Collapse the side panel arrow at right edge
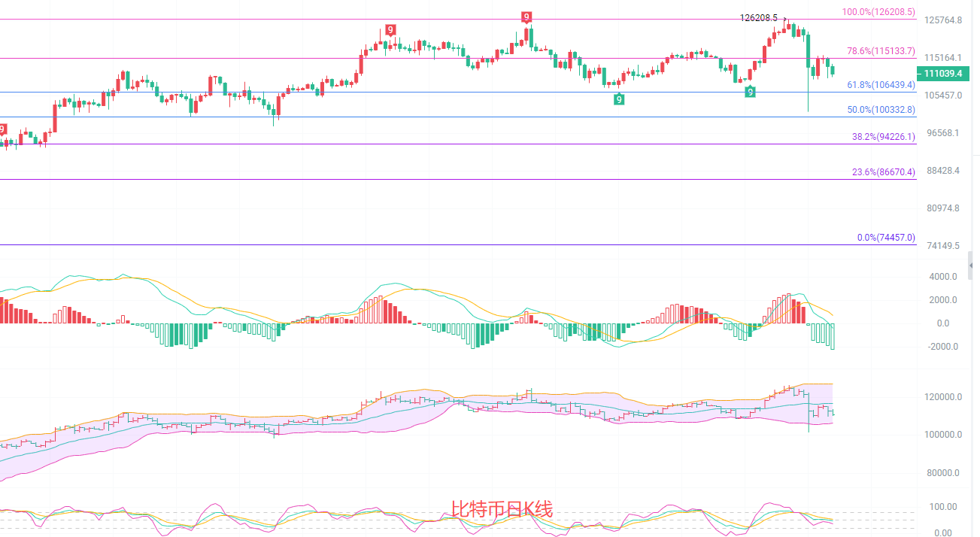 (971, 265)
